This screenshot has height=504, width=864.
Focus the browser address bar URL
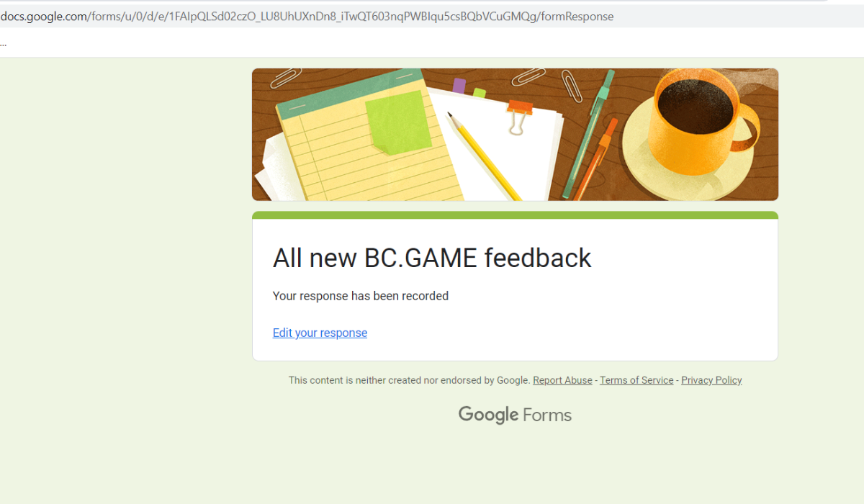(x=307, y=16)
